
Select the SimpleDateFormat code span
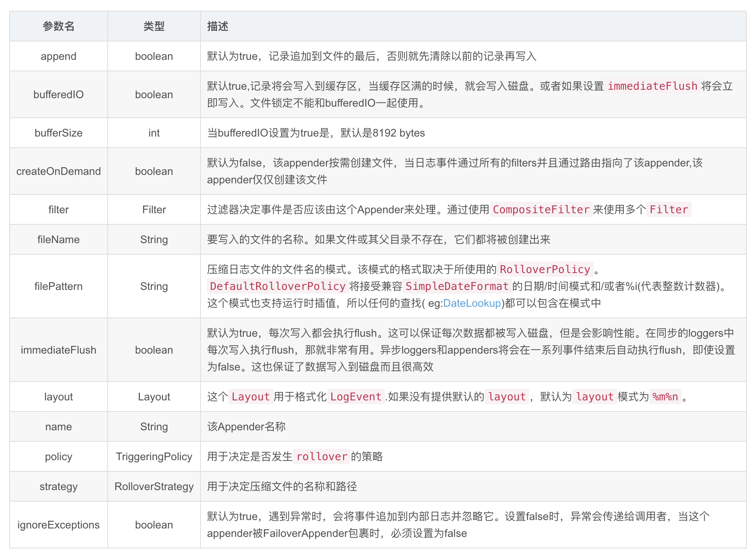[x=456, y=286]
